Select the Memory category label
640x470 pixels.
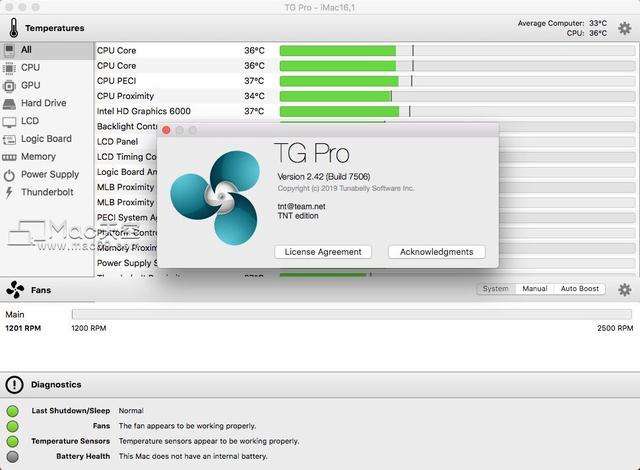click(x=38, y=157)
